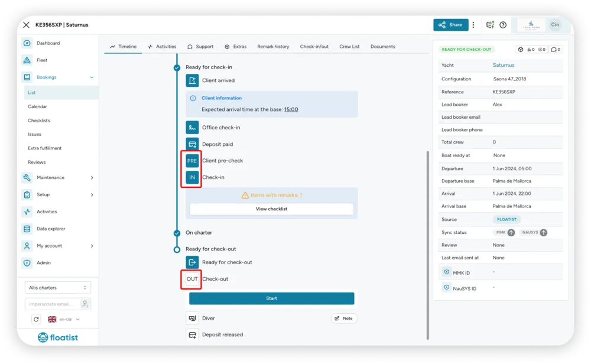Viewport: 591px width, 364px height.
Task: Expand the Maintenance sidebar section
Action: point(58,177)
